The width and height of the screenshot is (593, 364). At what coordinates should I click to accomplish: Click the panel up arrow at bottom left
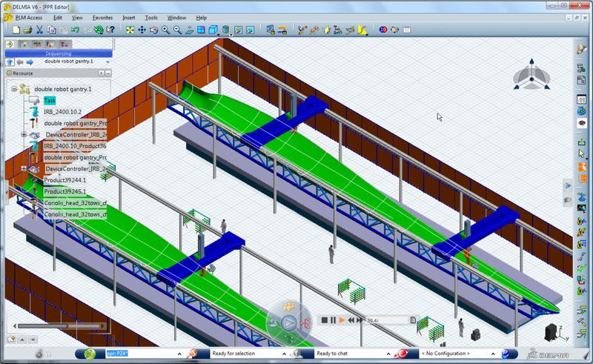[x=22, y=340]
